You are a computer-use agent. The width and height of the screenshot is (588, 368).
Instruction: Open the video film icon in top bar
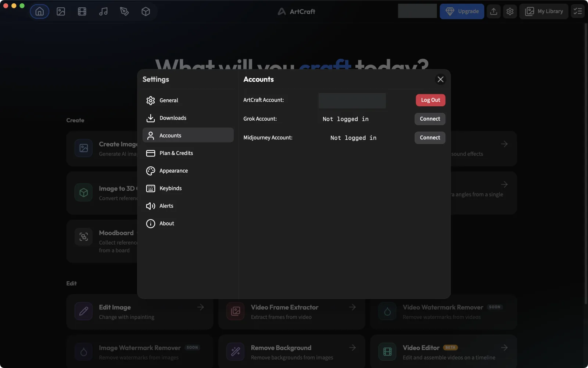[x=82, y=11]
